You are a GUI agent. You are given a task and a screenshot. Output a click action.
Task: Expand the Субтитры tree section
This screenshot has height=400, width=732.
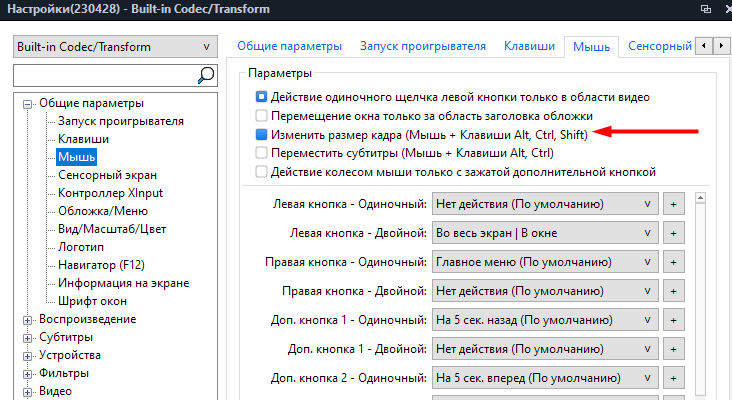[x=28, y=338]
